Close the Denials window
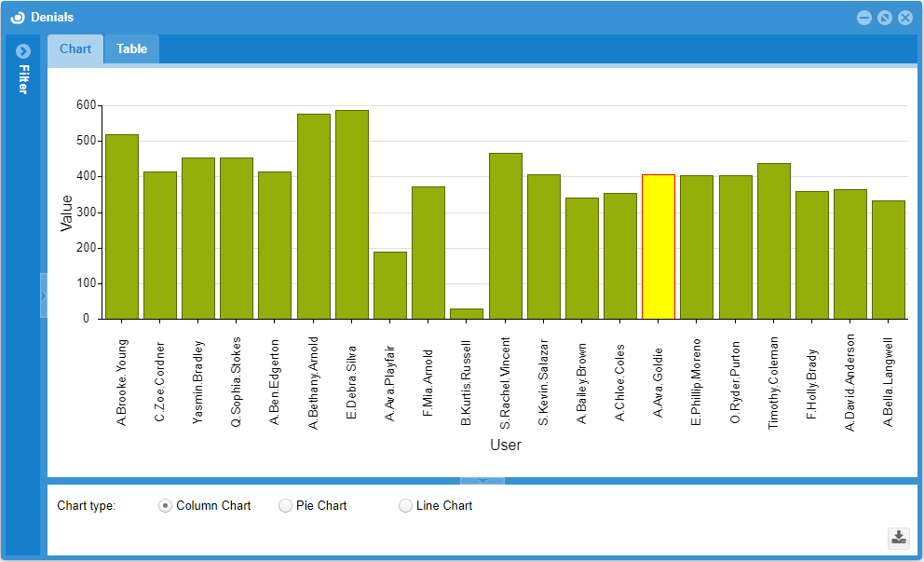 904,18
